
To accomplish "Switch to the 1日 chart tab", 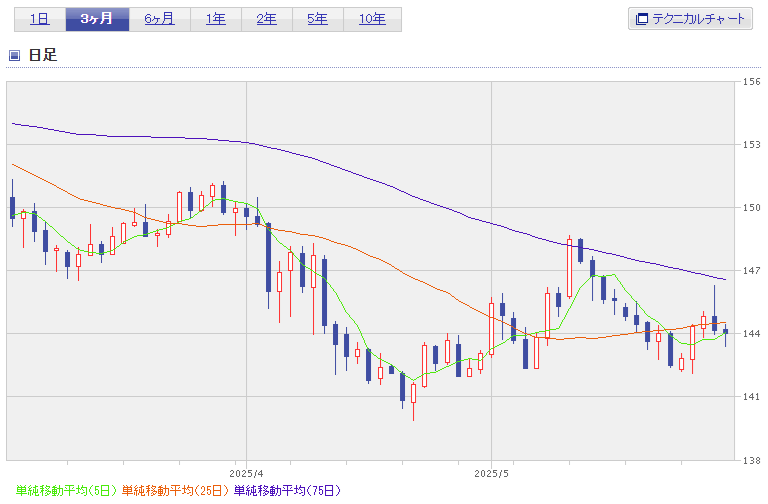I will 40,20.
